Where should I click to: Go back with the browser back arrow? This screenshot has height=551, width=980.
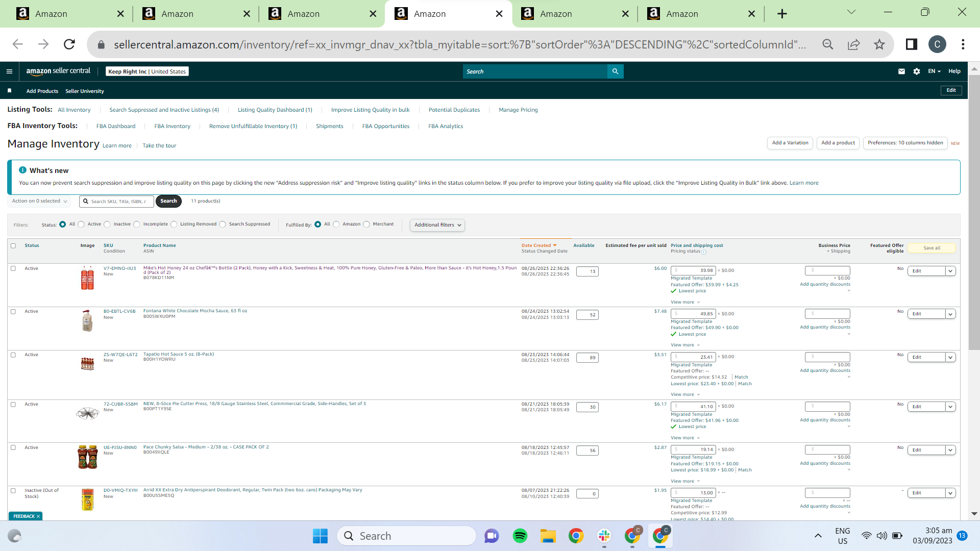tap(18, 44)
